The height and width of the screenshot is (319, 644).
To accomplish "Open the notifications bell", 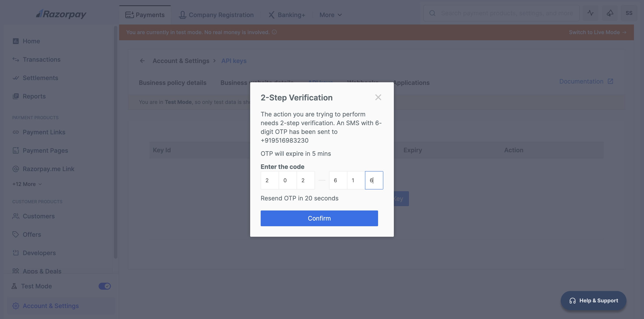I will tap(610, 13).
